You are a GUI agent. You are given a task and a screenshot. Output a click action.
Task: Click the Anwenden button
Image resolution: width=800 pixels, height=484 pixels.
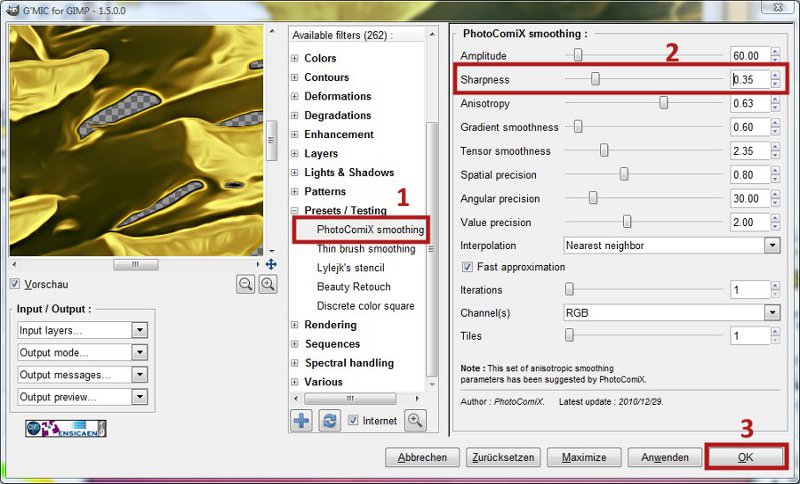[665, 457]
